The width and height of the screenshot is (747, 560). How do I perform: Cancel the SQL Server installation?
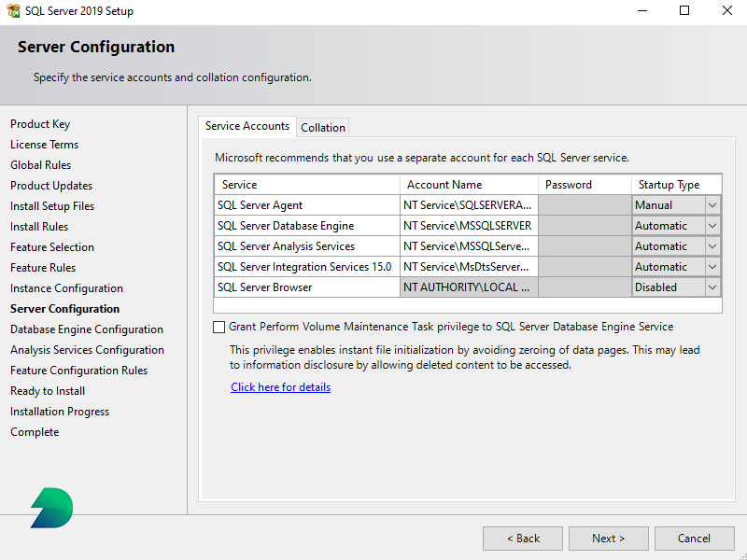694,538
